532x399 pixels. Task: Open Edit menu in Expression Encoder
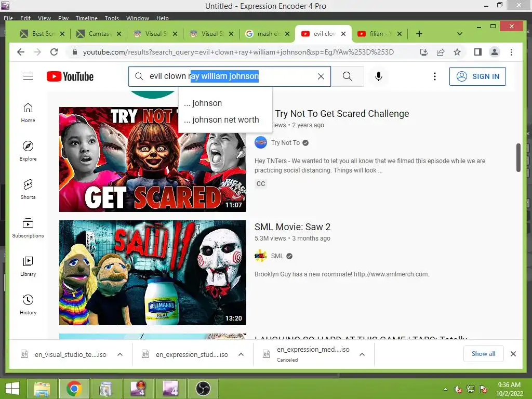coord(25,18)
